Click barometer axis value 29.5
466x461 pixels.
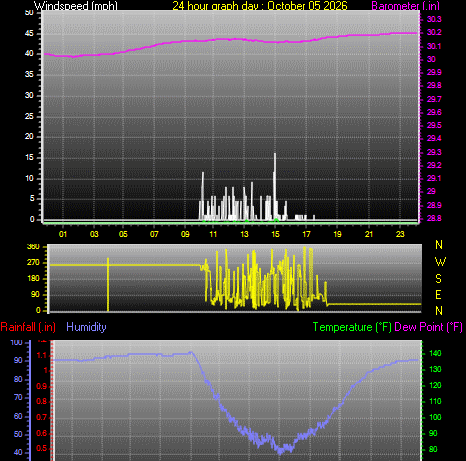(434, 125)
